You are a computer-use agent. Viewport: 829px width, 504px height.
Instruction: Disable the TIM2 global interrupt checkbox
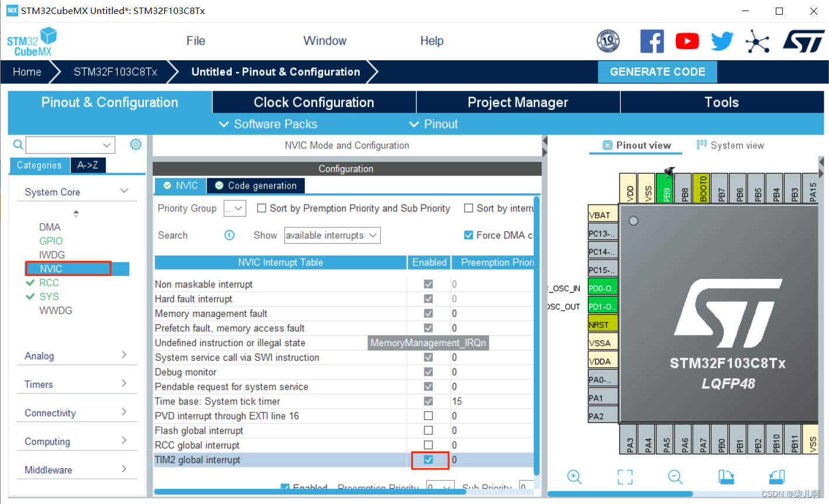(428, 460)
